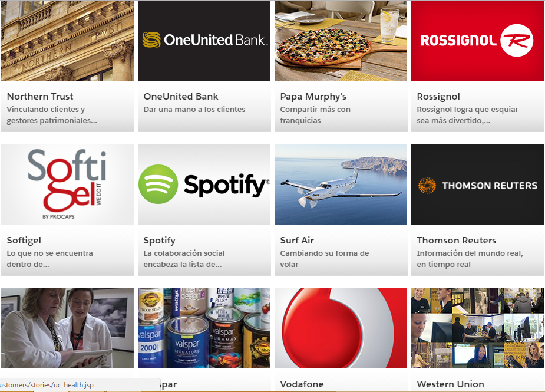The image size is (545, 392).
Task: Open the Northern Trust building thumbnail
Action: [x=67, y=40]
